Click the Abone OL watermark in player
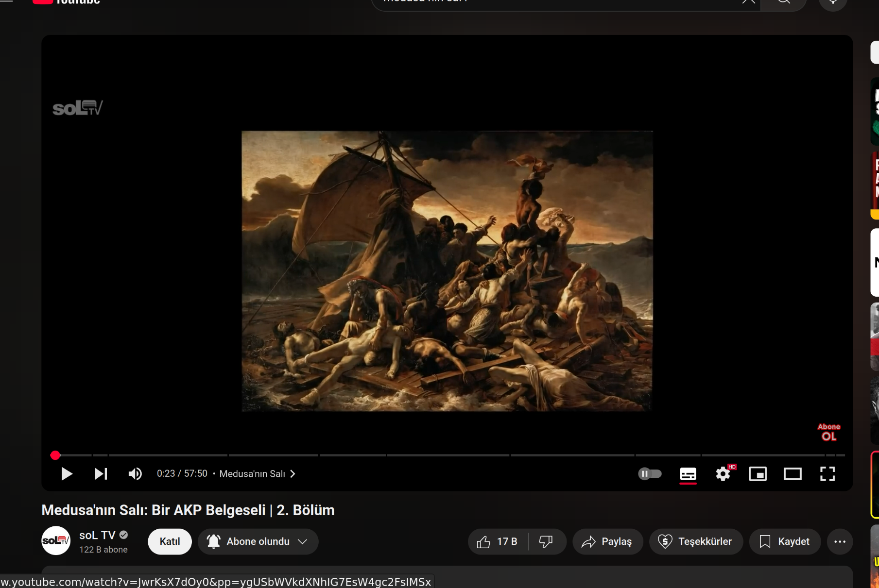879x588 pixels. (829, 432)
